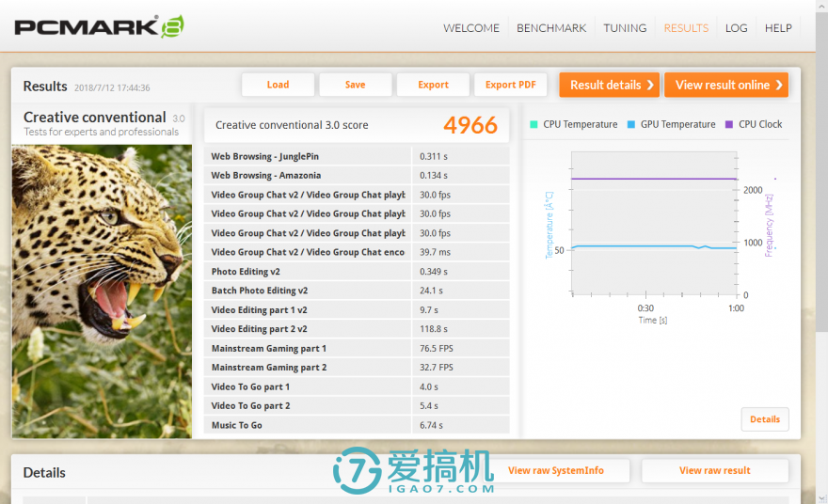Click View result online button
828x504 pixels.
tap(726, 85)
